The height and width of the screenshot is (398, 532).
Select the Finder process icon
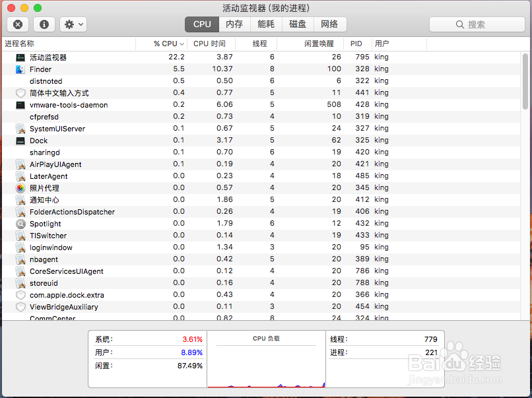(x=20, y=69)
